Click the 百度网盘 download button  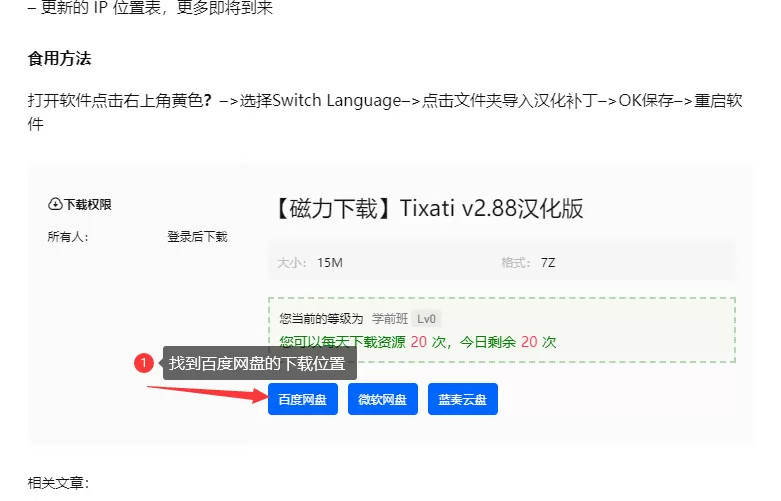pos(302,399)
